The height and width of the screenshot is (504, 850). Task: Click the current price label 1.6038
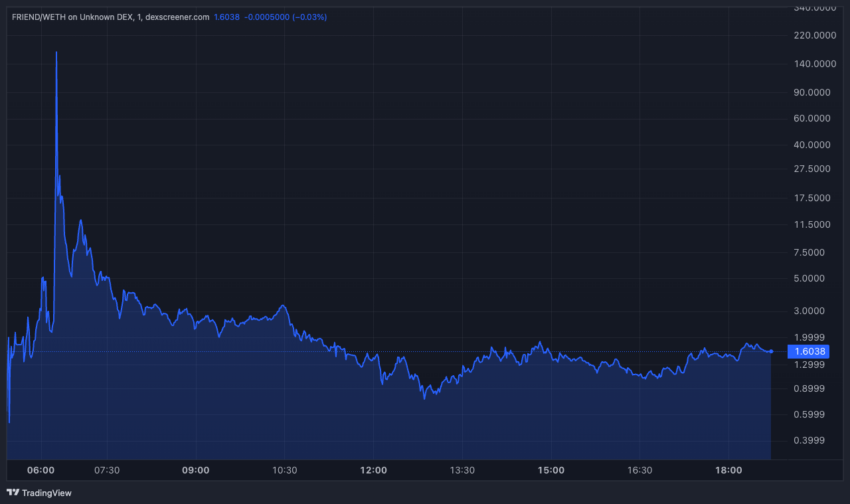click(808, 352)
